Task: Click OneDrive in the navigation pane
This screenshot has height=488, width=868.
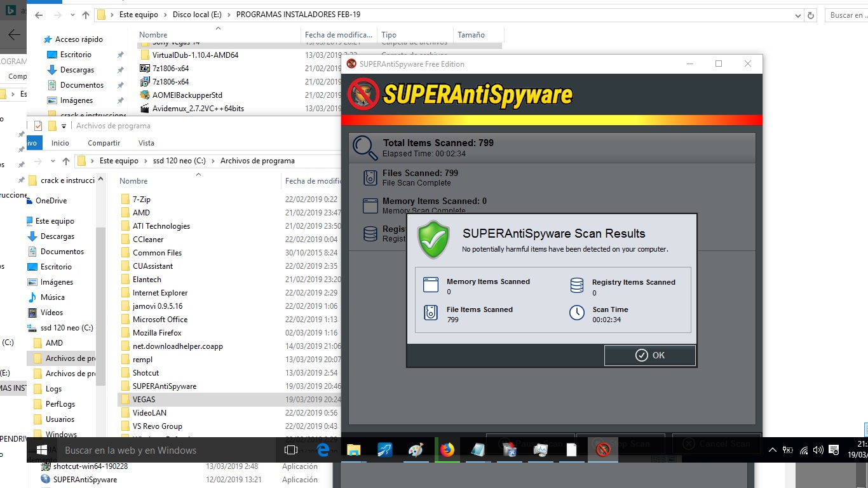Action: [x=51, y=201]
